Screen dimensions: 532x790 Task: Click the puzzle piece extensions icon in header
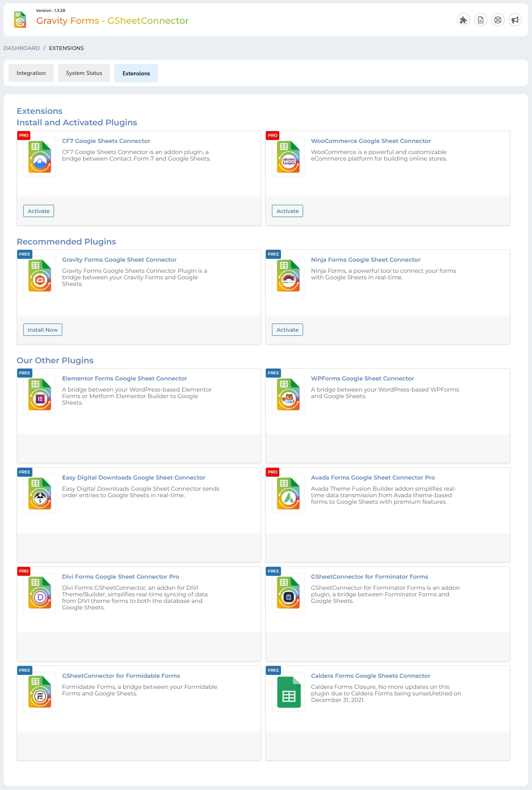[x=463, y=20]
